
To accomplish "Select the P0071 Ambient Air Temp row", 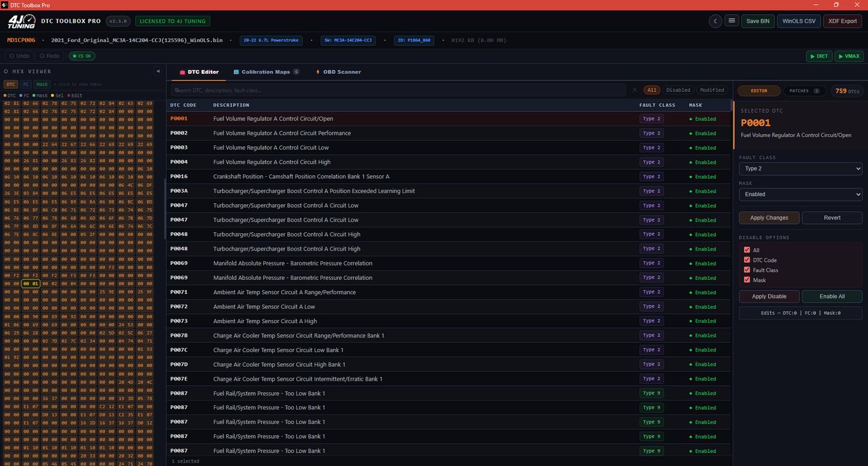I will click(448, 292).
